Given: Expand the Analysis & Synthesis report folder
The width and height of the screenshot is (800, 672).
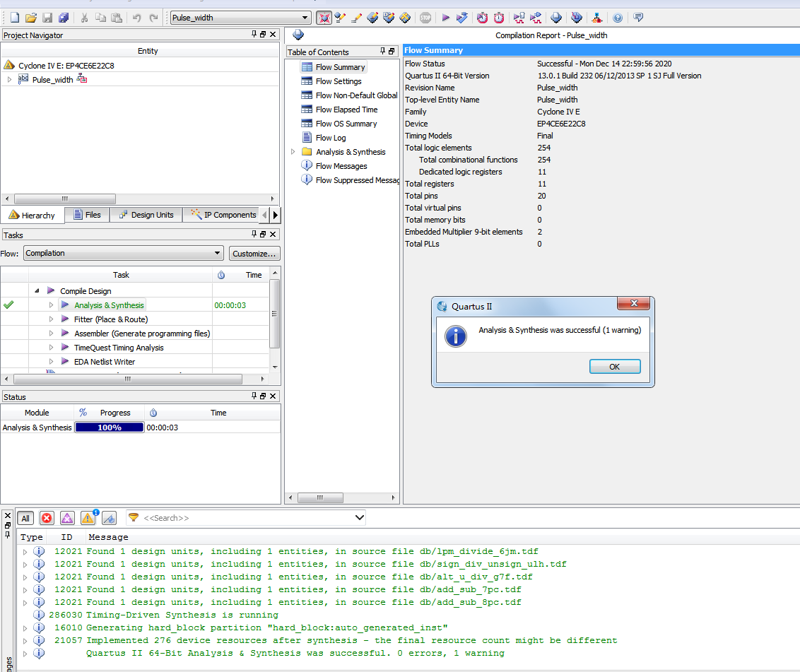Looking at the screenshot, I should [293, 151].
